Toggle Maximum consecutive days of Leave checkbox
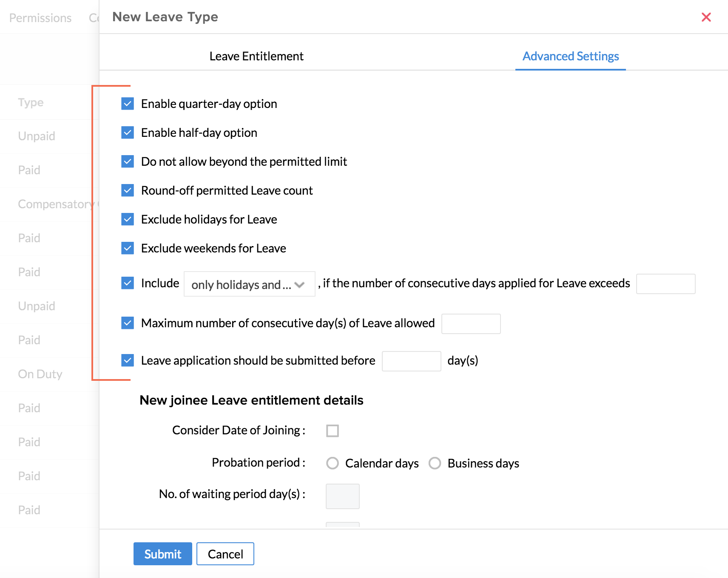Image resolution: width=728 pixels, height=578 pixels. (128, 323)
